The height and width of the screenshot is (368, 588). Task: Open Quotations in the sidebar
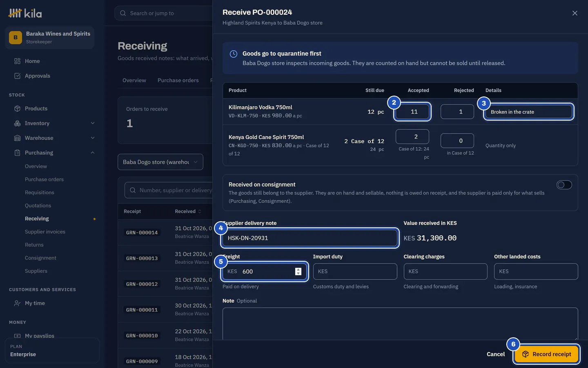(38, 205)
